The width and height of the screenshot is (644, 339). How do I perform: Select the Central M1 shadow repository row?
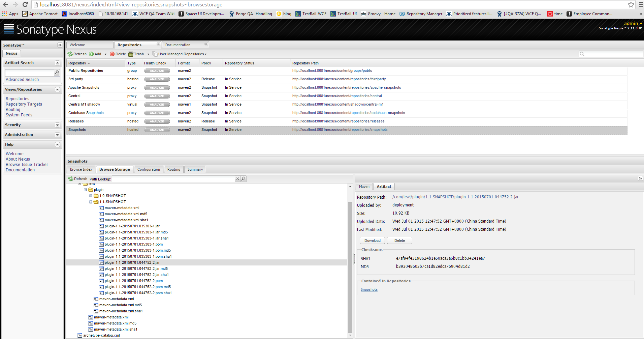(x=347, y=105)
